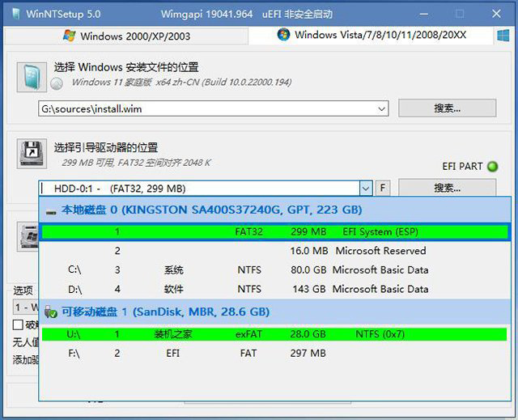
Task: Click the disc icon beside Windows 11 edition
Action: coord(57,83)
